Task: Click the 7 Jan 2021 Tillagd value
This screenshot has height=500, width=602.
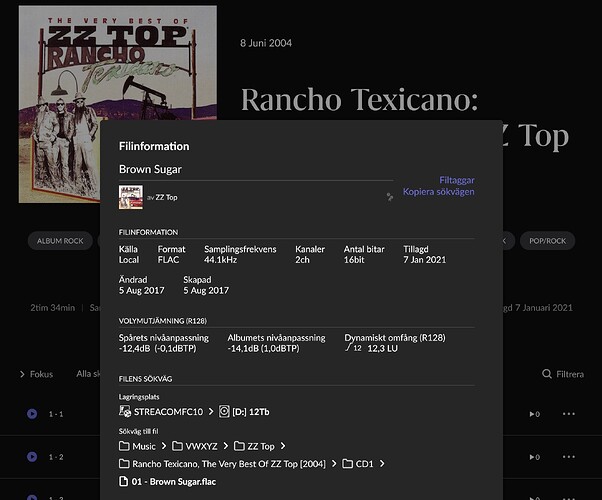Action: pos(425,260)
